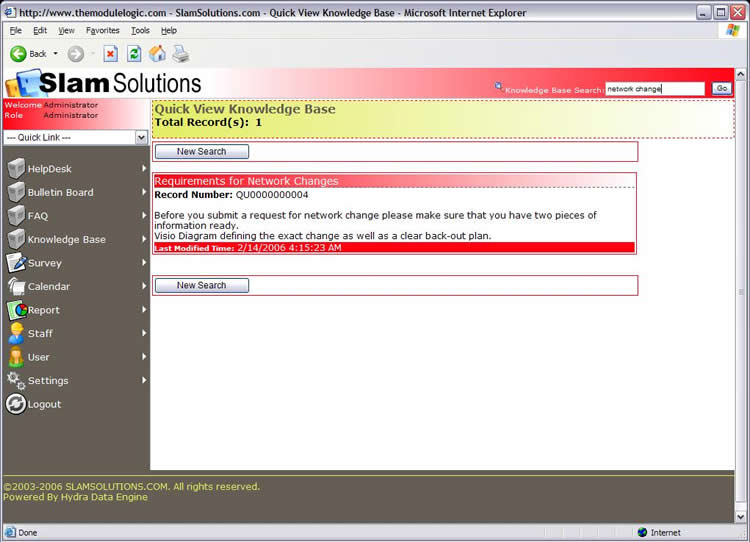Expand the Settings submenu arrow

143,380
